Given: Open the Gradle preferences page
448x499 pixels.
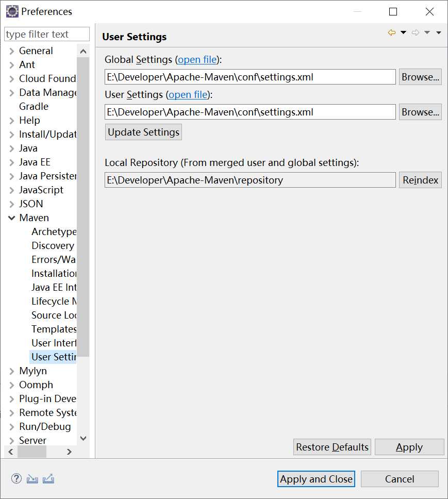Looking at the screenshot, I should tap(34, 107).
